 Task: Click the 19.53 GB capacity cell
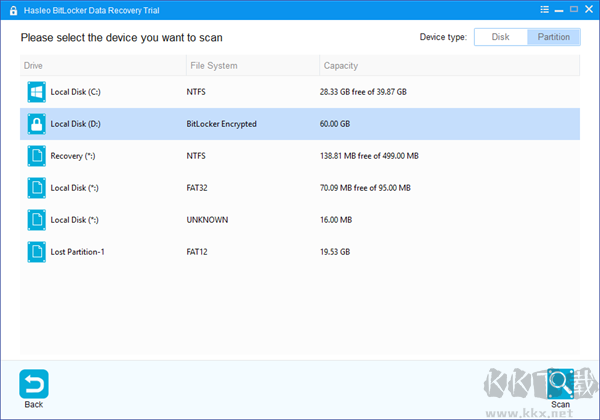click(335, 252)
